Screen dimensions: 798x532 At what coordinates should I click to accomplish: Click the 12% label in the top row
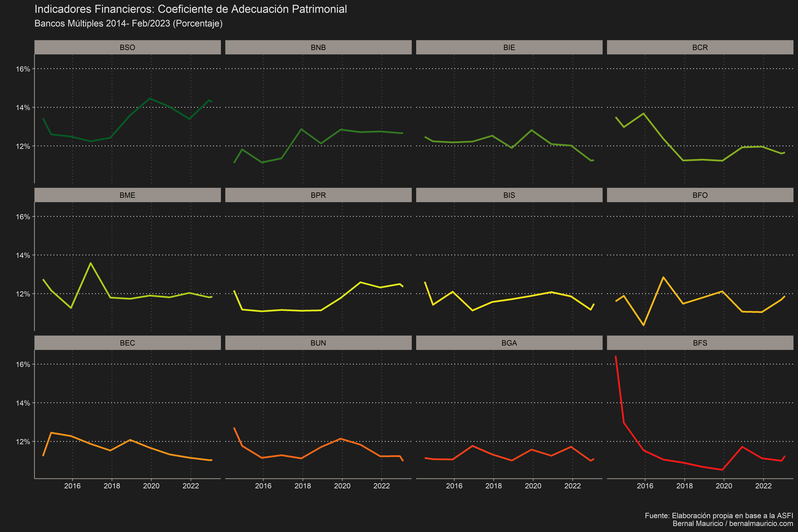click(x=23, y=146)
